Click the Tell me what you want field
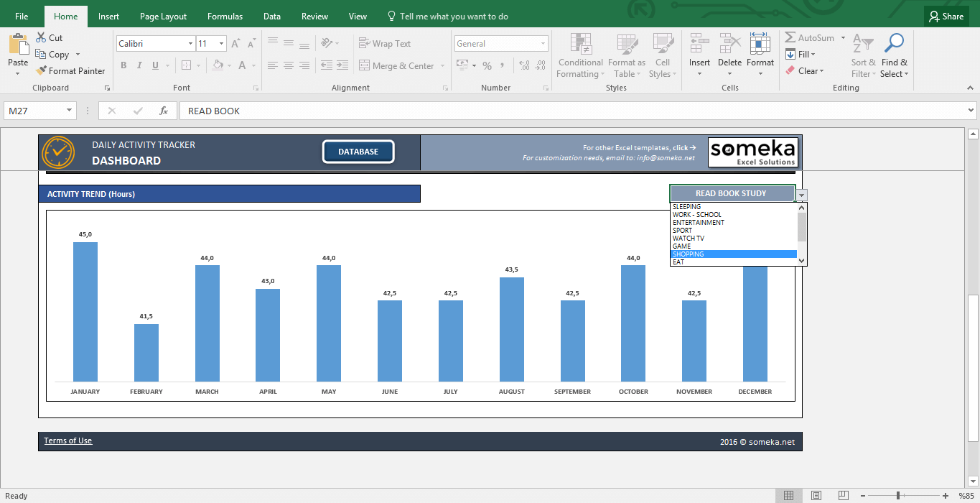The image size is (980, 503). [x=447, y=16]
